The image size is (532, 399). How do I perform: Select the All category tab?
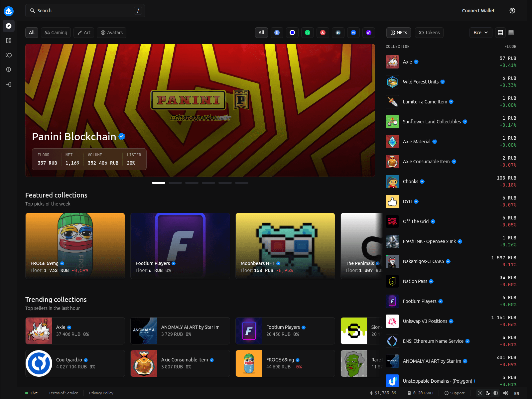[32, 33]
